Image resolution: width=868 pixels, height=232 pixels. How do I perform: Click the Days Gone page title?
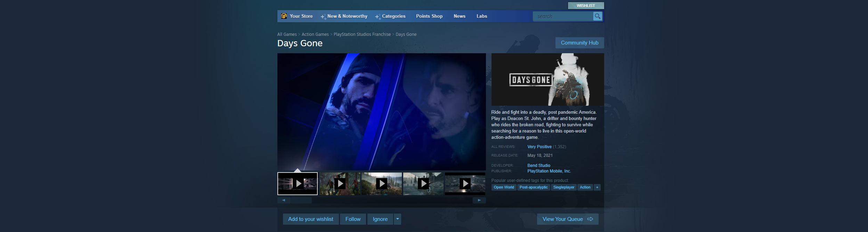[x=300, y=43]
